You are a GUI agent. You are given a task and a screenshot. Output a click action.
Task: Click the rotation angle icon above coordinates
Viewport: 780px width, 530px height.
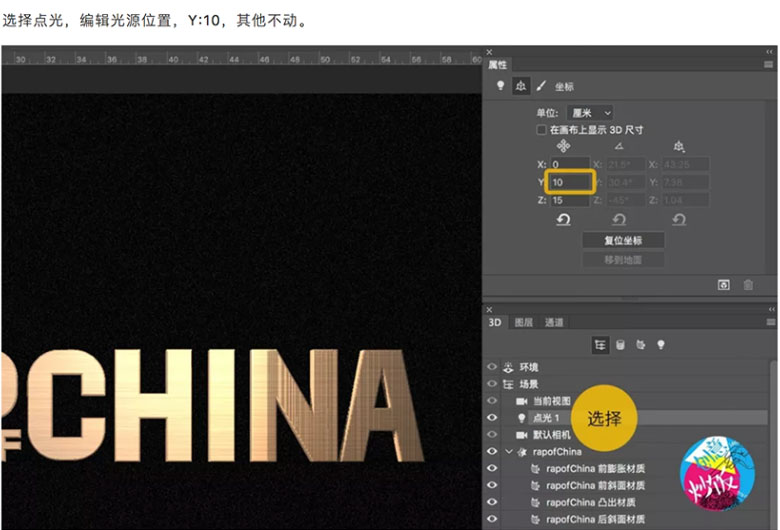pos(618,146)
